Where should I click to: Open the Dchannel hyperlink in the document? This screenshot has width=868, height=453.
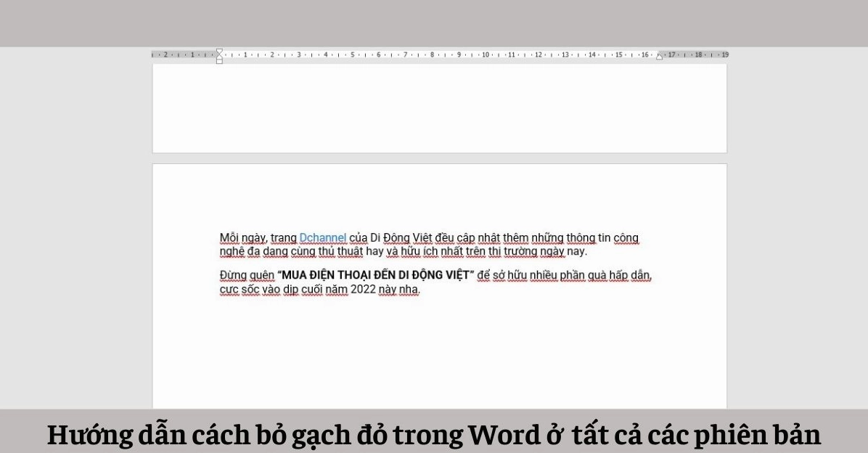[323, 238]
